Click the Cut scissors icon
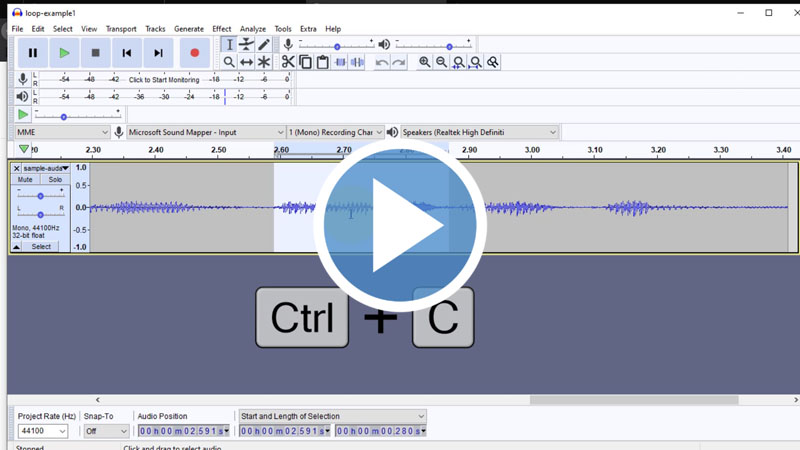800x450 pixels. pos(288,62)
